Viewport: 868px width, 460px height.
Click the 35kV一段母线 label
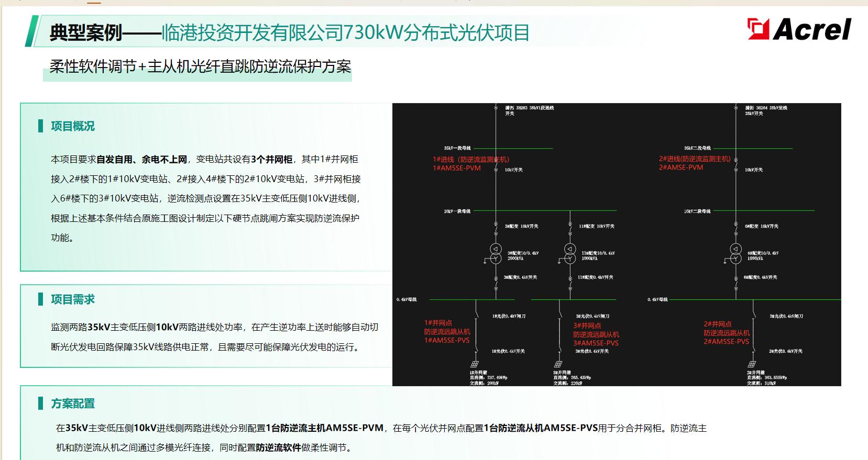(x=457, y=148)
